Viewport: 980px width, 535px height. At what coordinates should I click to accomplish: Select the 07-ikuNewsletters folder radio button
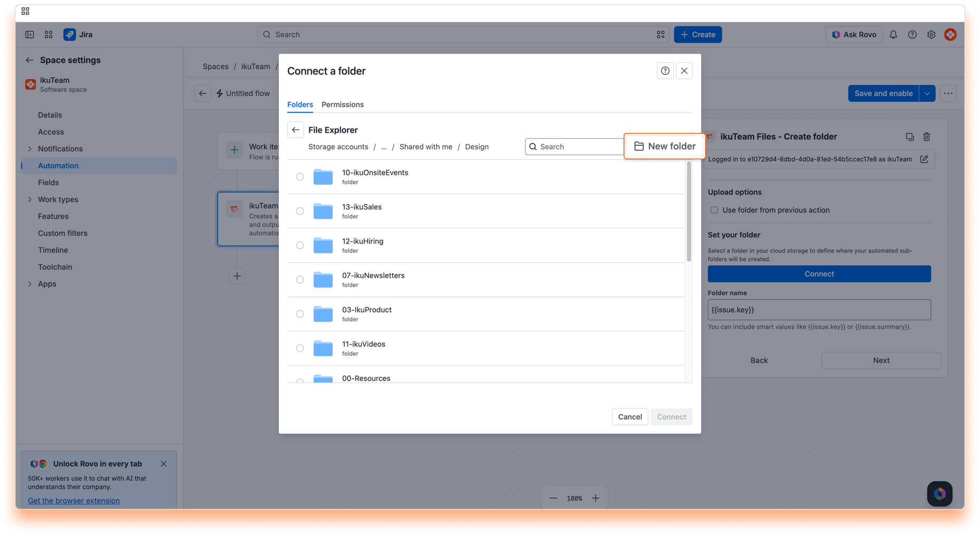click(x=300, y=280)
